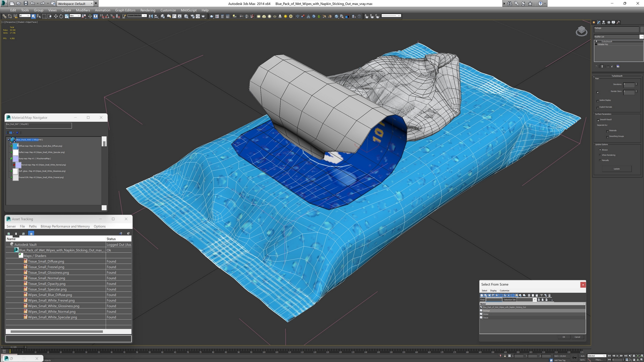Activate the Select Object arrow tool
This screenshot has width=644, height=362.
[x=33, y=16]
